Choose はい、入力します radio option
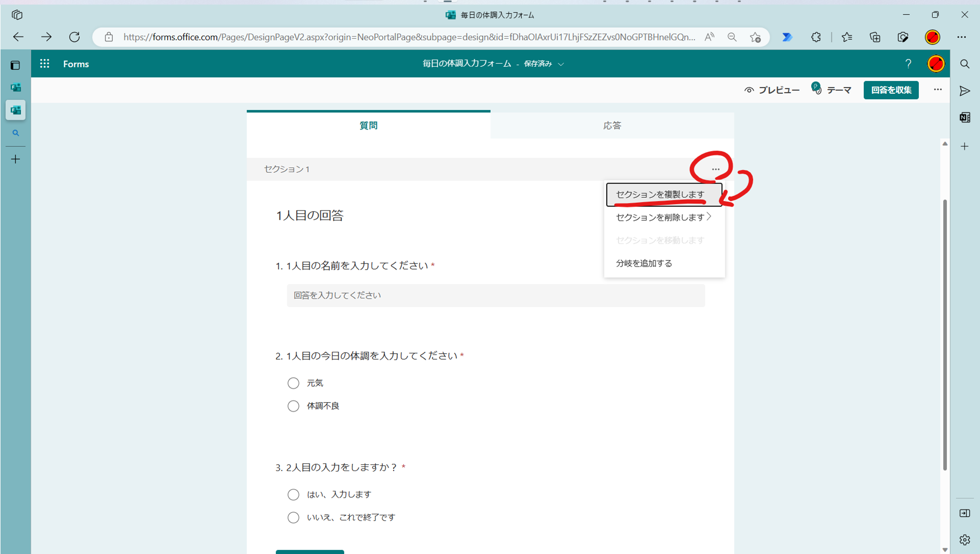The height and width of the screenshot is (554, 980). pyautogui.click(x=293, y=494)
